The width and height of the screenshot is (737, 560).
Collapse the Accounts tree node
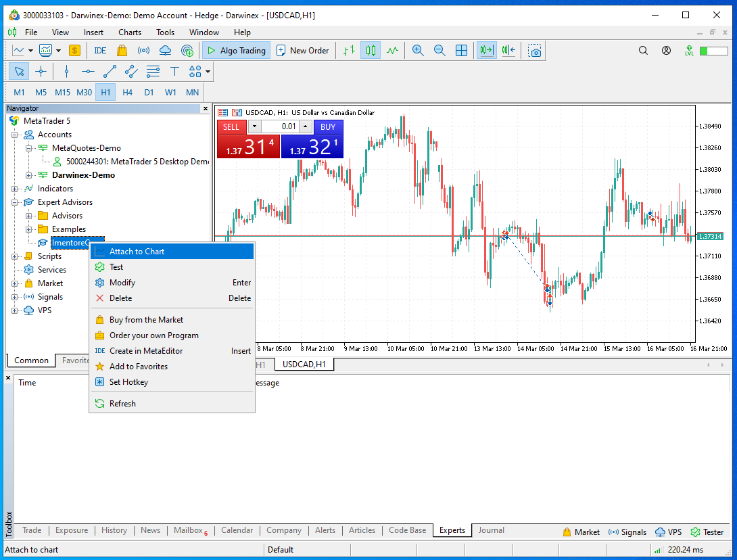(15, 135)
